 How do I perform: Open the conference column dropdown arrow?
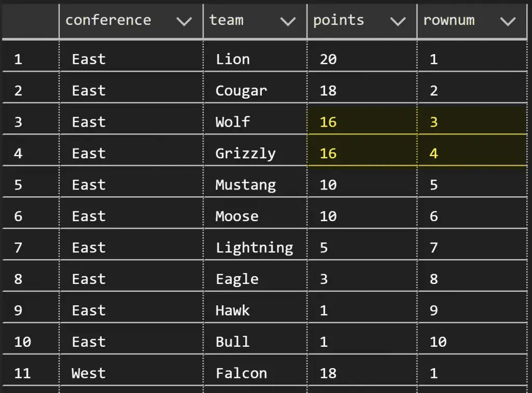pyautogui.click(x=184, y=22)
